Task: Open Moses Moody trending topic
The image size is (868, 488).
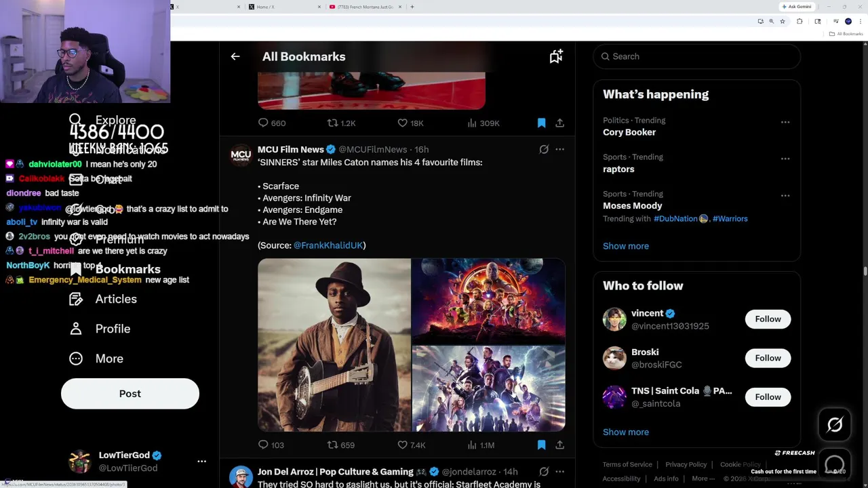Action: pos(633,206)
